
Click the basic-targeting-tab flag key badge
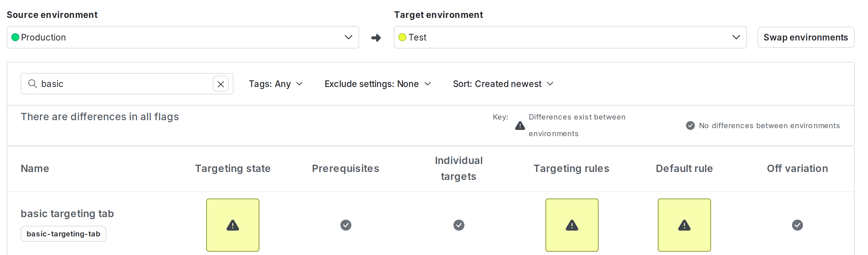point(63,234)
